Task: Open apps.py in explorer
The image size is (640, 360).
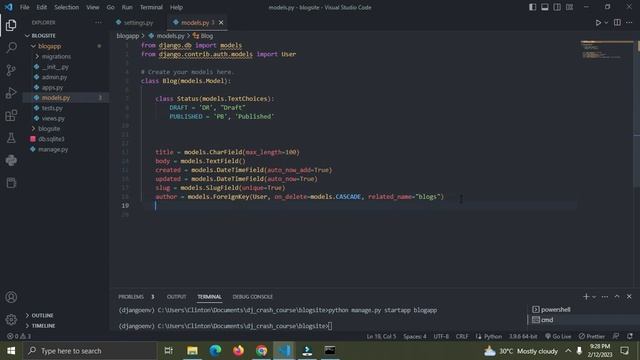Action: [x=65, y=87]
